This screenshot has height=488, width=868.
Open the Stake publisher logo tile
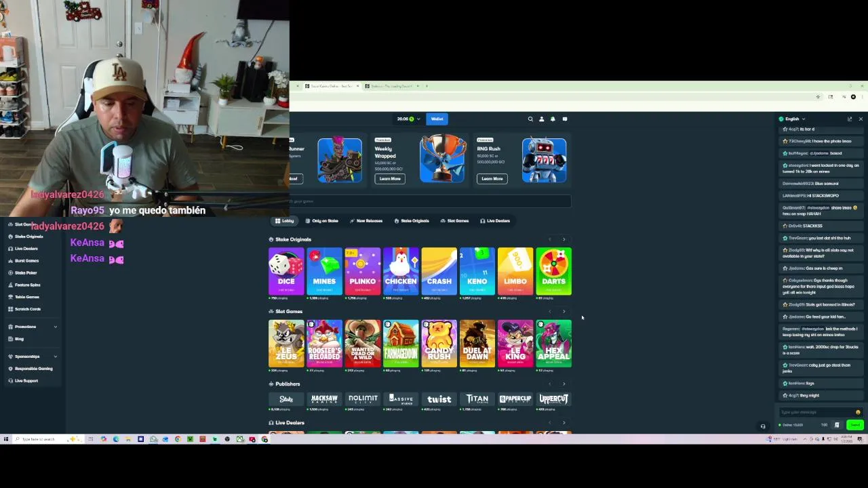point(286,399)
